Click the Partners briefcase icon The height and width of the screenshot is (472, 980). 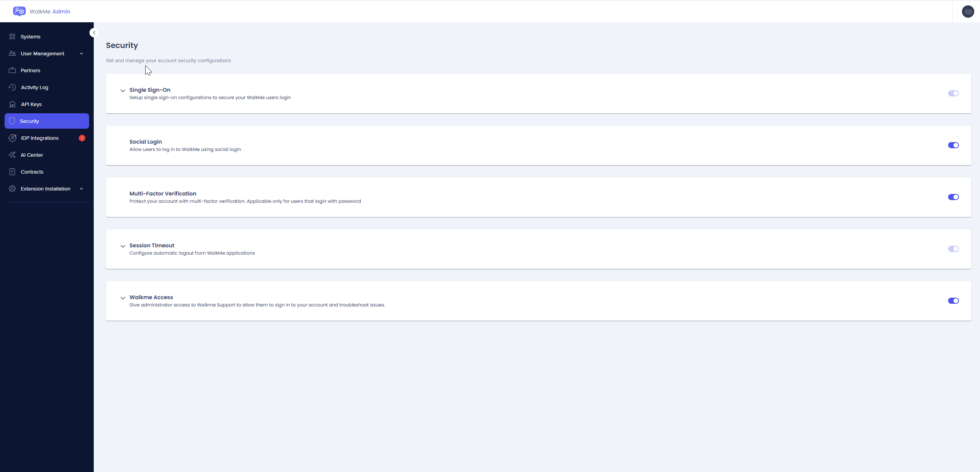(12, 70)
